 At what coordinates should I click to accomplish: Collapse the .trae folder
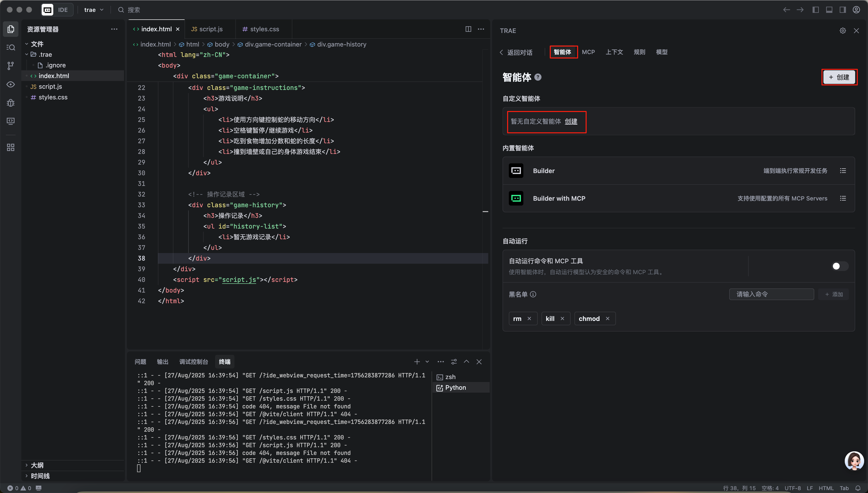click(26, 55)
